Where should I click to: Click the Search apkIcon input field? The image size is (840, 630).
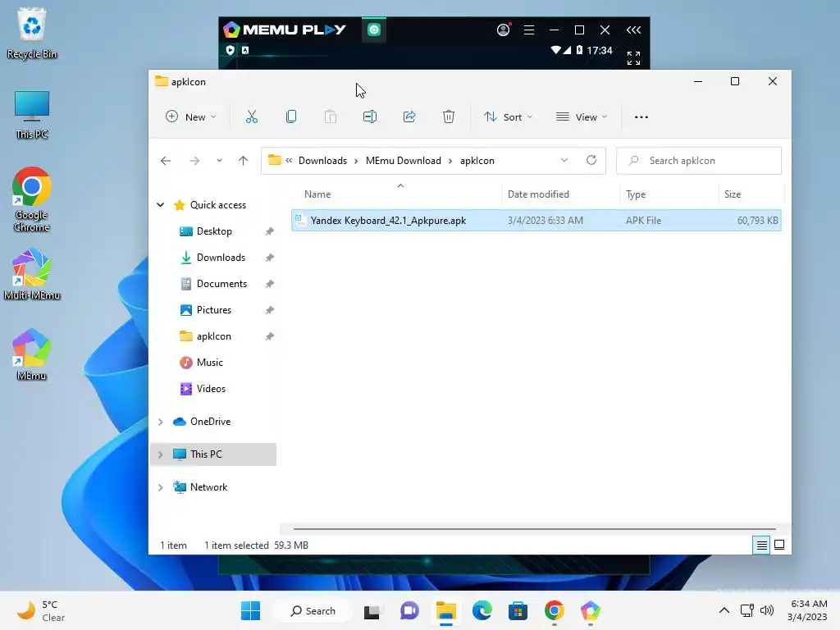[699, 161]
